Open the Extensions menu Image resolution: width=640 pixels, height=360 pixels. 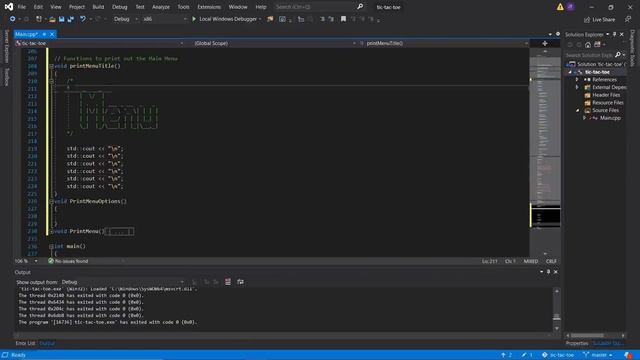209,7
